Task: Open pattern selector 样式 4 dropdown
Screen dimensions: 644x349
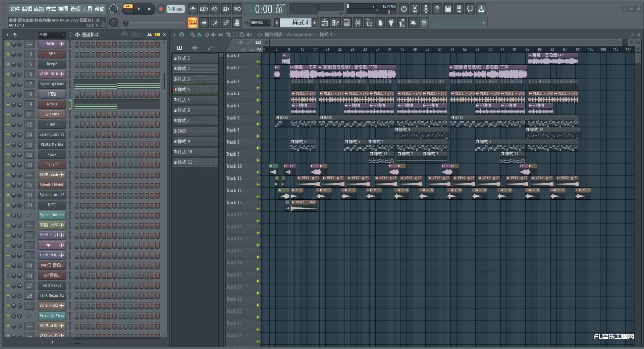Action: tap(296, 22)
